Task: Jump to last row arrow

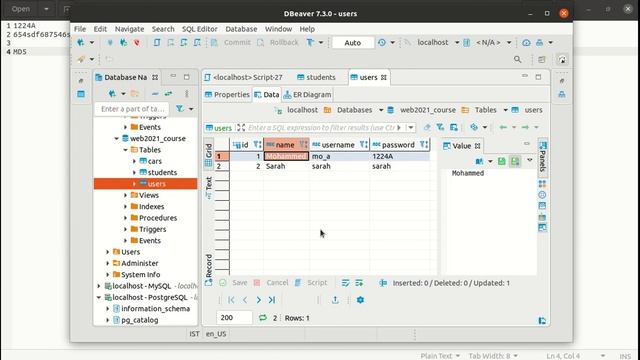Action: (272, 300)
